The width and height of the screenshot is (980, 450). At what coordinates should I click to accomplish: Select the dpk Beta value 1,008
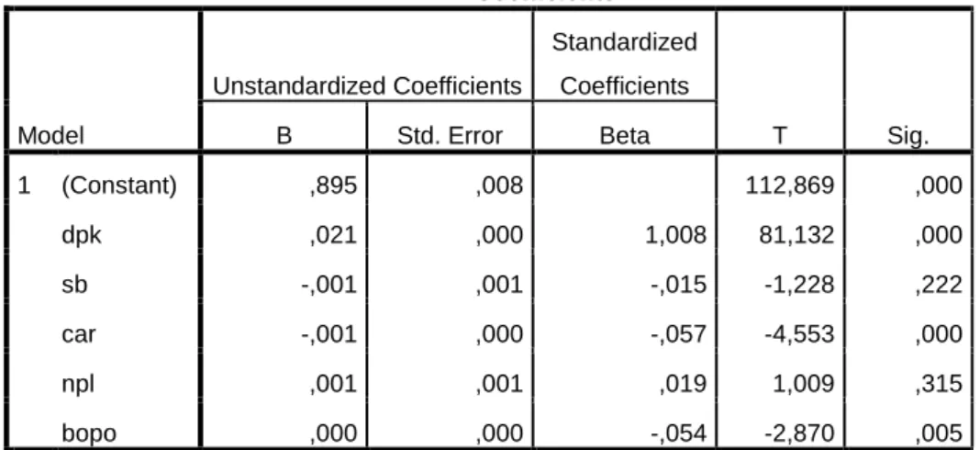coord(675,236)
